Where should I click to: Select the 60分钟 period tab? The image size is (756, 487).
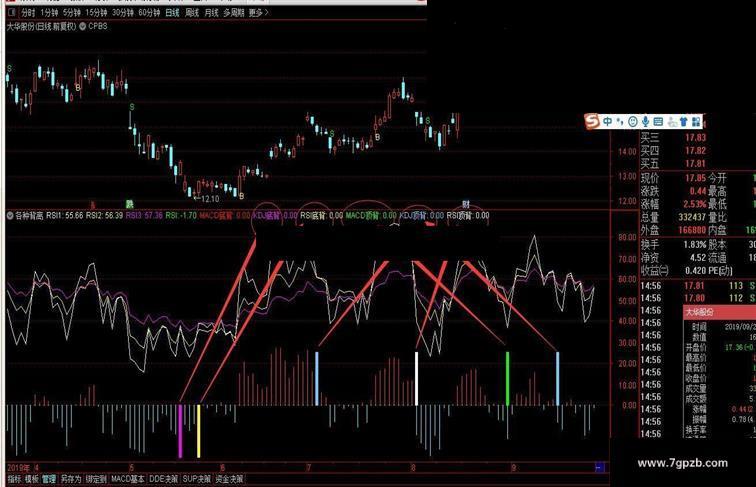(x=149, y=13)
